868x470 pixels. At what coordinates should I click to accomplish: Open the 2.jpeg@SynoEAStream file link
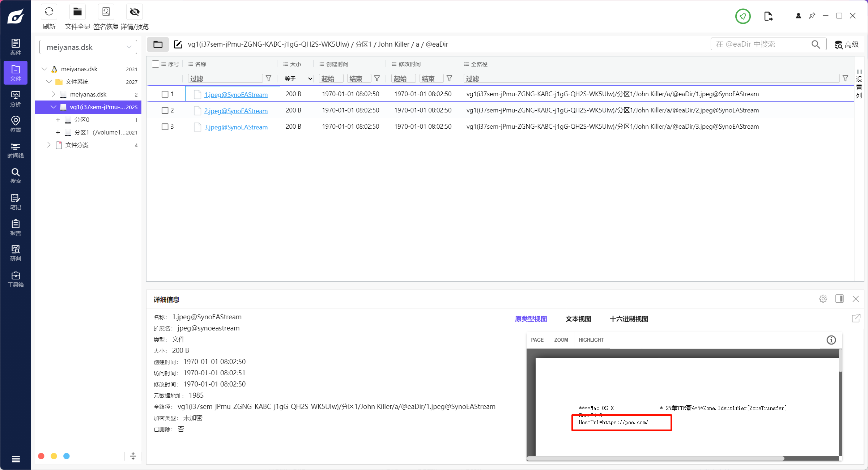tap(236, 111)
